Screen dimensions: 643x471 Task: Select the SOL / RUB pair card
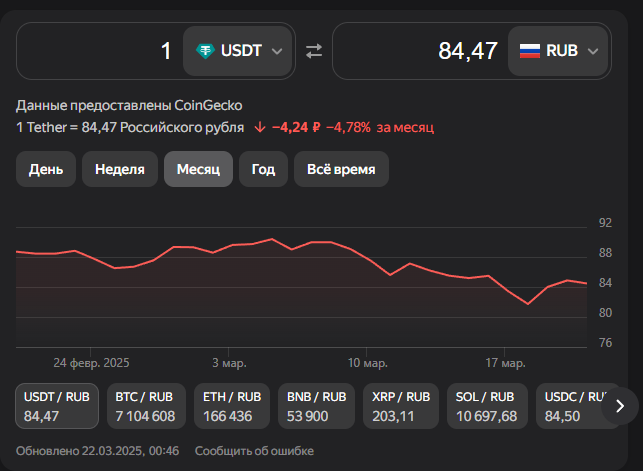coord(487,406)
